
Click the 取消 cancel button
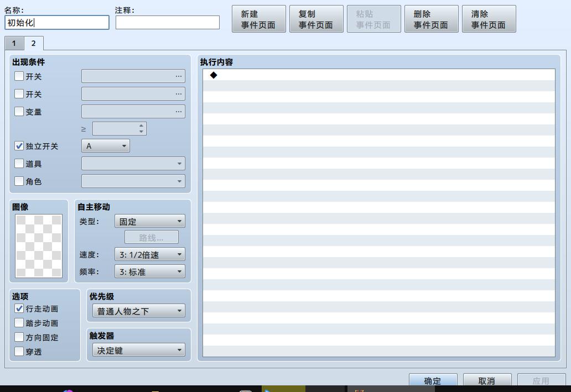(x=487, y=380)
